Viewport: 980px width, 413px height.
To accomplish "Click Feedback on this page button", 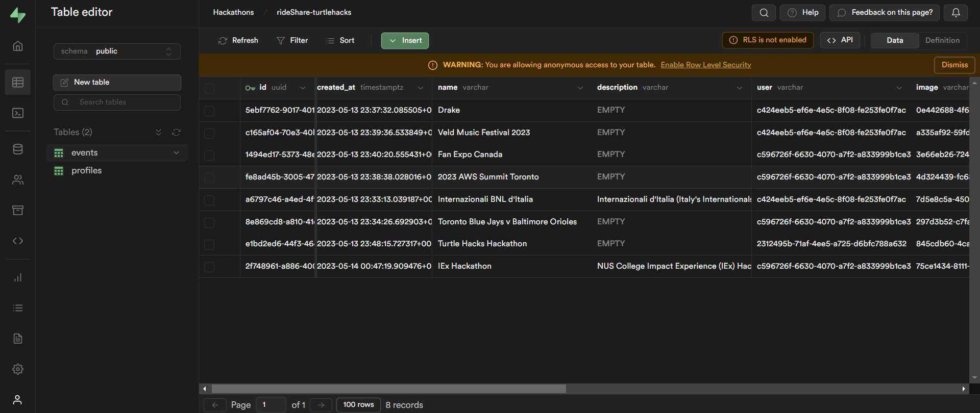I will (x=885, y=13).
